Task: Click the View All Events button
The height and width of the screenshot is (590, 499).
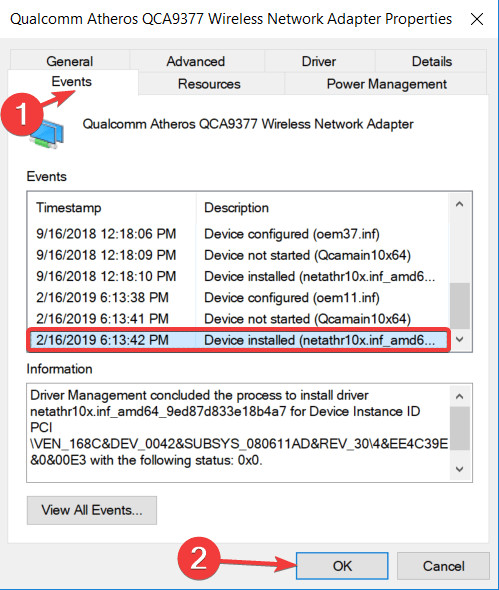Action: coord(92,510)
